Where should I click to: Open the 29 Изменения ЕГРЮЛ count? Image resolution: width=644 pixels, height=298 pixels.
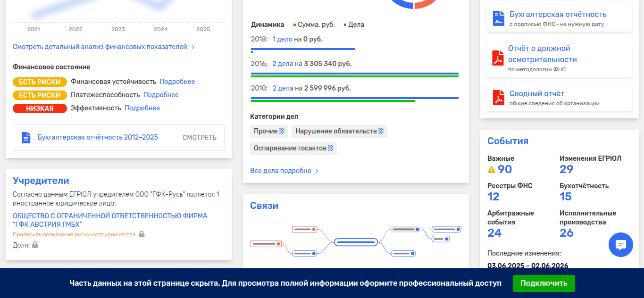[x=566, y=169]
